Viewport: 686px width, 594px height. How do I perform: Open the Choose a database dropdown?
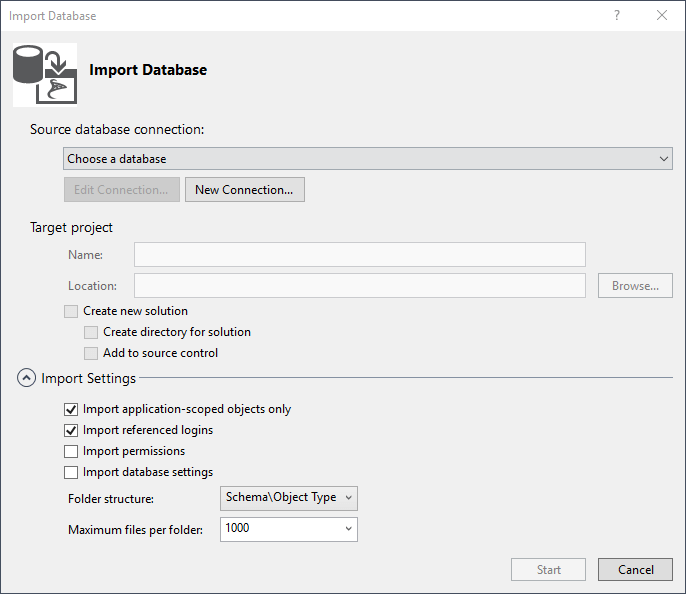click(x=367, y=159)
